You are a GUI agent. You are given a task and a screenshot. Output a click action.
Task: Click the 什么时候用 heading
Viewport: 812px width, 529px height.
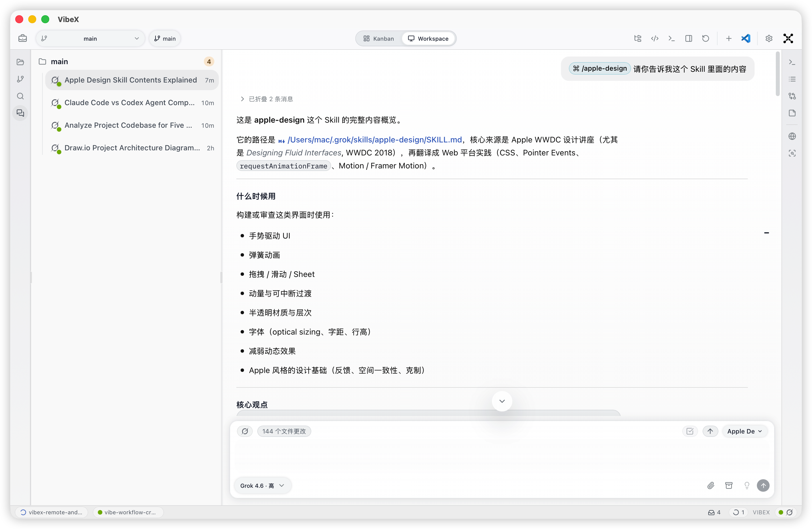256,196
